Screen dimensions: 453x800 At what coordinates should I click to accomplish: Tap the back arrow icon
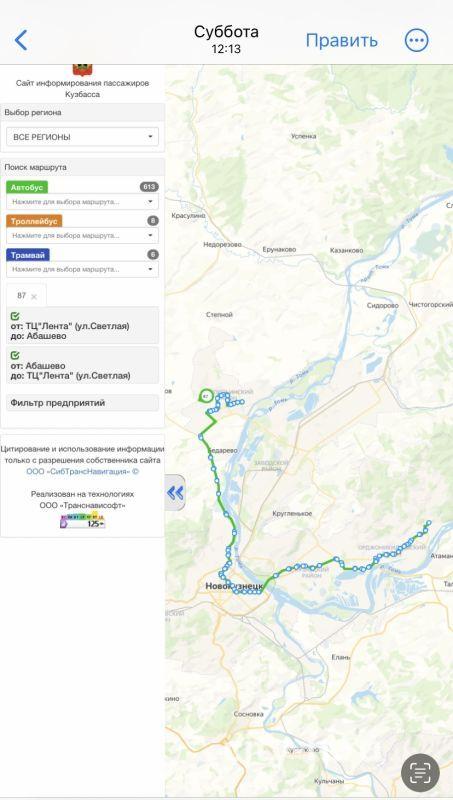[x=21, y=40]
